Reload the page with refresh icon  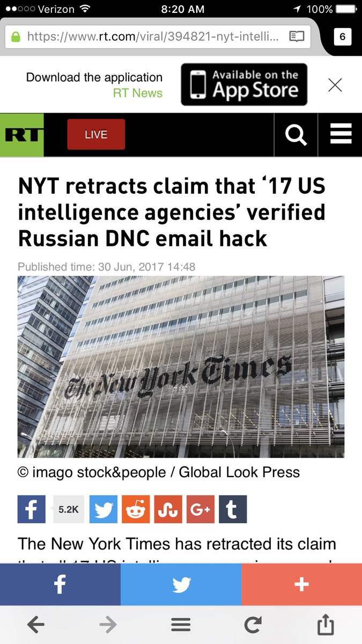click(253, 625)
